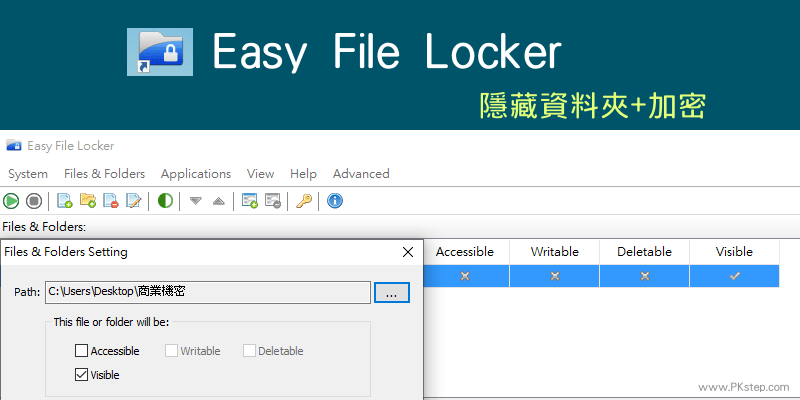800x400 pixels.
Task: Click the 'Path:' label
Action: pos(27,292)
